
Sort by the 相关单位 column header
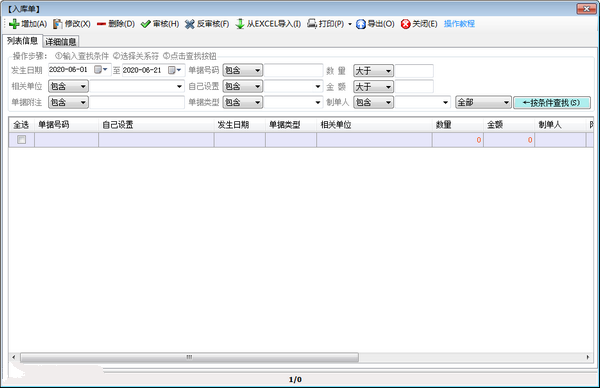(x=374, y=125)
